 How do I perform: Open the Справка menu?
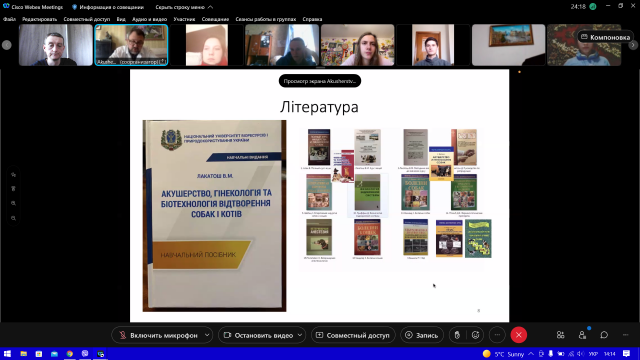[x=312, y=19]
